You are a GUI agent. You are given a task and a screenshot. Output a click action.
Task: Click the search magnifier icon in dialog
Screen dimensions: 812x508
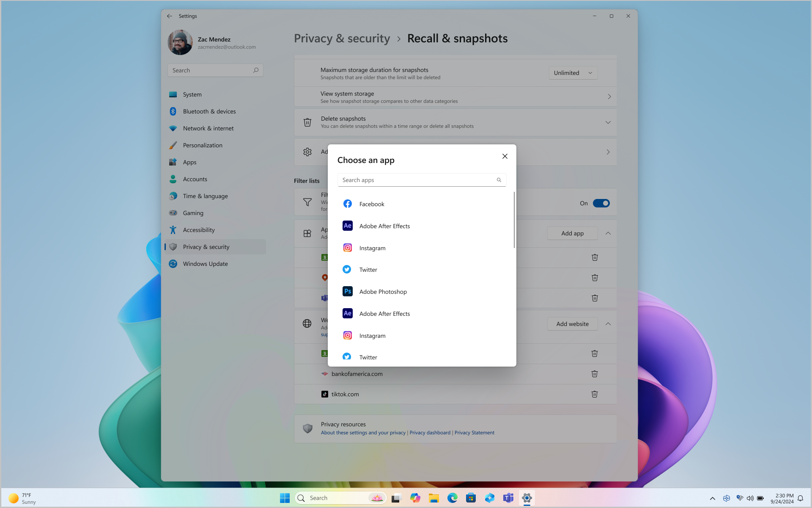point(499,179)
